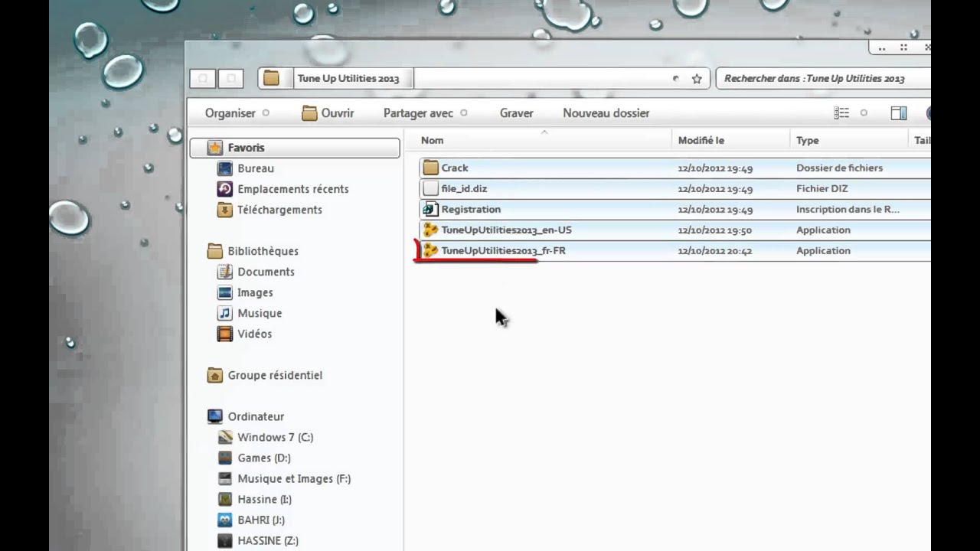
Task: Click the Groupe résidentiel icon
Action: pos(215,375)
